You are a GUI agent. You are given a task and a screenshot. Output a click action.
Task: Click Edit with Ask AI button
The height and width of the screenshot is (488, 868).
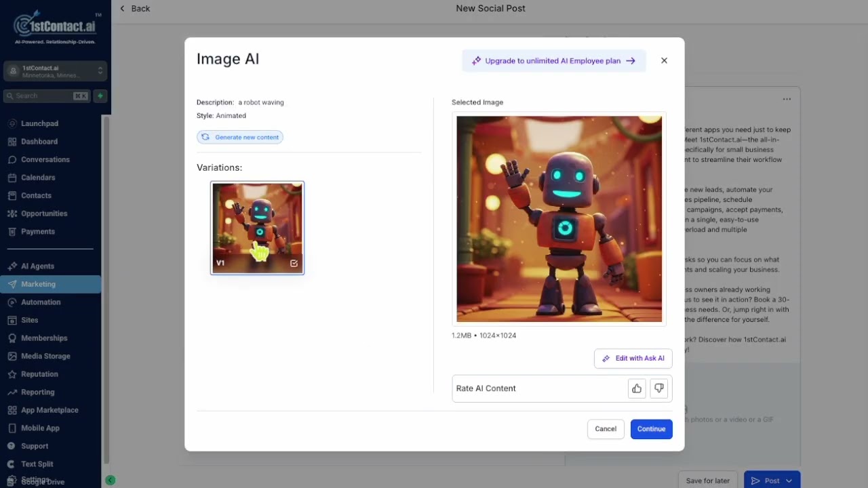[633, 359]
